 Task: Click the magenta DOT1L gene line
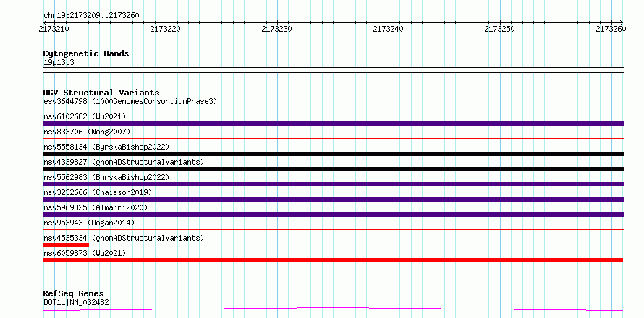(x=333, y=309)
